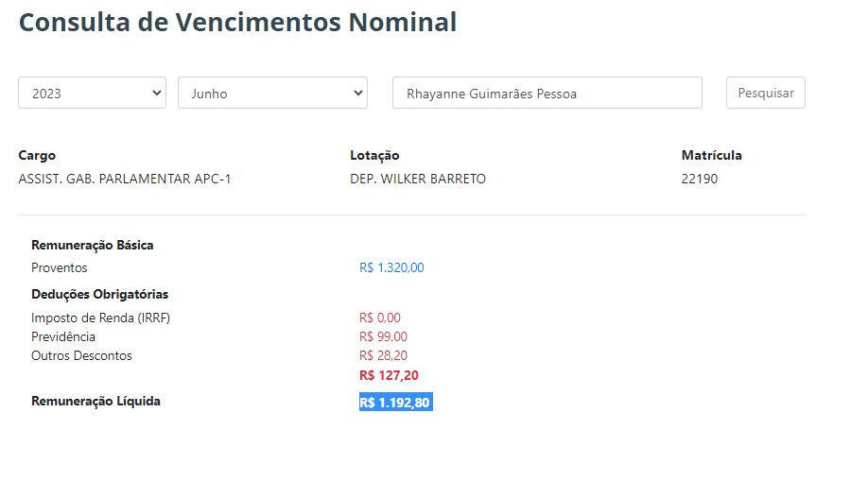Click the Remuneração Líquida label
The height and width of the screenshot is (481, 868).
click(95, 401)
